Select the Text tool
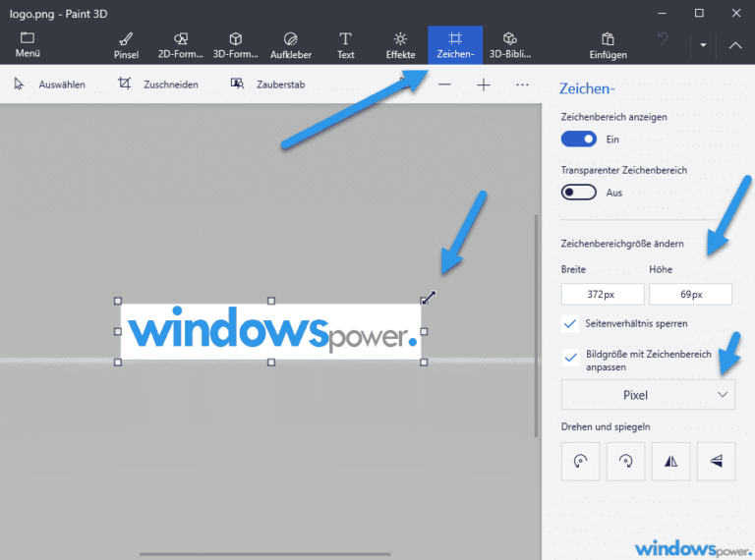 click(x=346, y=45)
